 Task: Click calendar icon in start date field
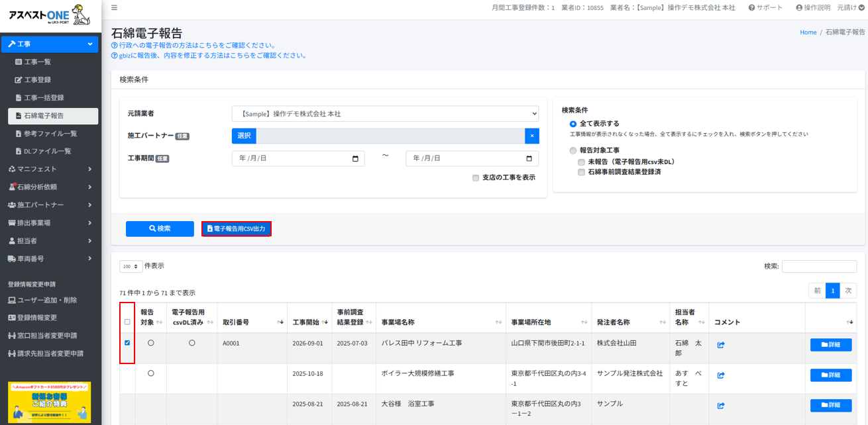[x=356, y=159]
